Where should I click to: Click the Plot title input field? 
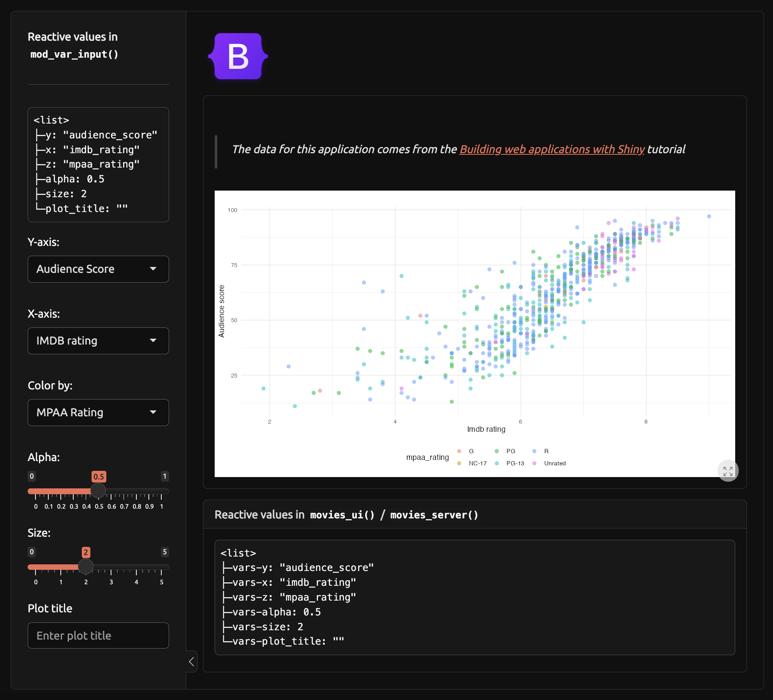pos(98,636)
